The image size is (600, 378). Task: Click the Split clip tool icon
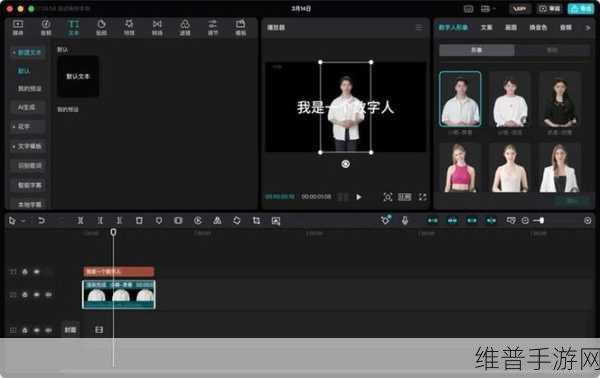(x=80, y=221)
